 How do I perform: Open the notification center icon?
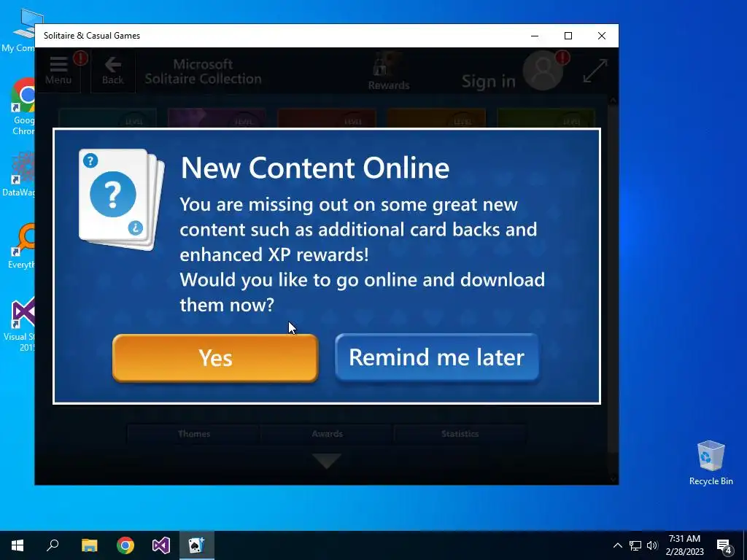tap(724, 545)
